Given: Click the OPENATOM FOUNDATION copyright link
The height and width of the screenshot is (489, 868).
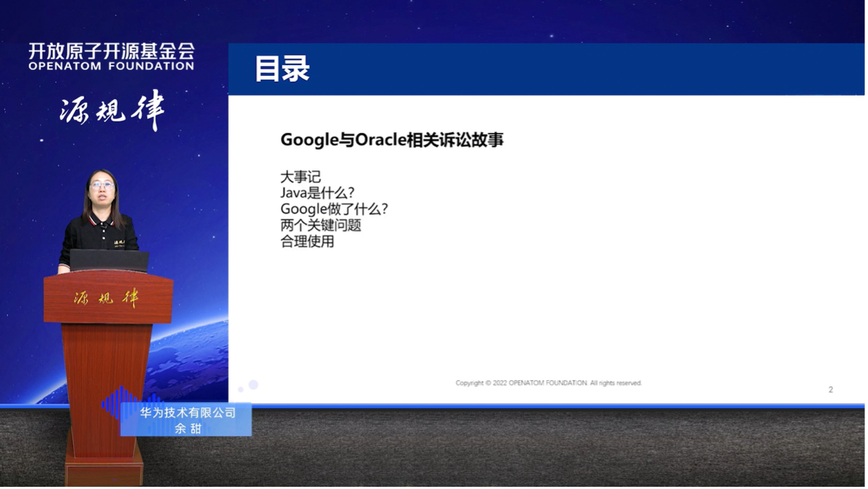Looking at the screenshot, I should click(548, 382).
